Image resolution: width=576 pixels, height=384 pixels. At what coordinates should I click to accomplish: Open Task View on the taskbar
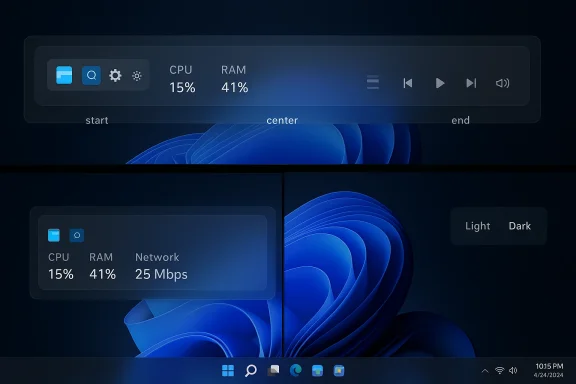coord(273,370)
